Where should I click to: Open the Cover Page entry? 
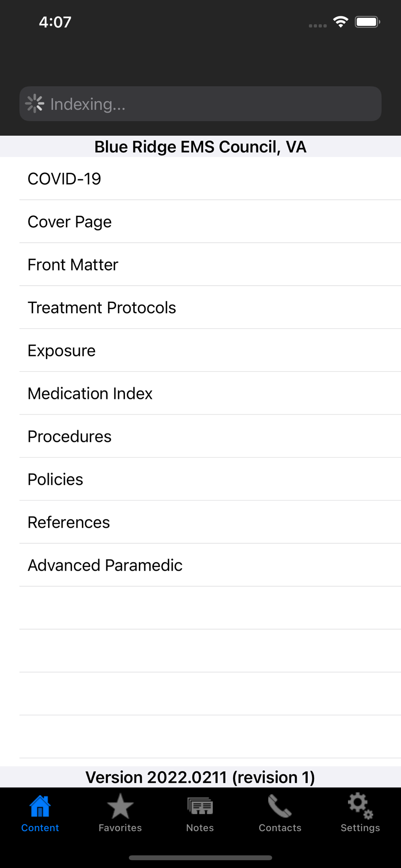pyautogui.click(x=69, y=222)
